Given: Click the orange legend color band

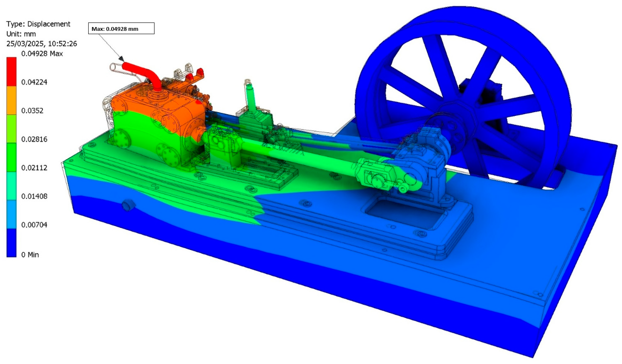Looking at the screenshot, I should (11, 100).
